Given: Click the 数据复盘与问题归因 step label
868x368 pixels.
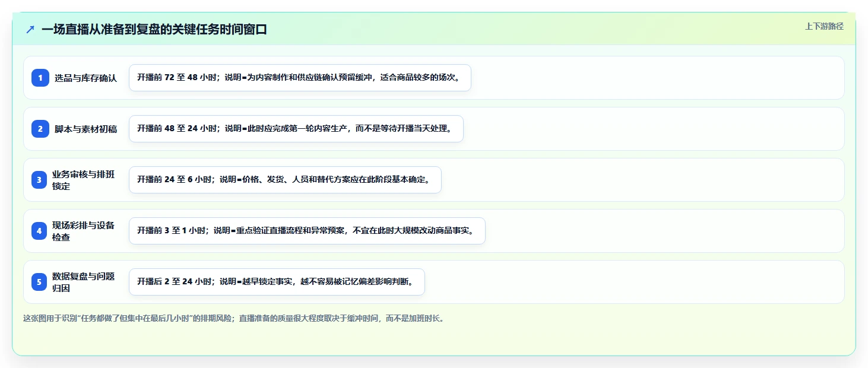Looking at the screenshot, I should tap(84, 282).
